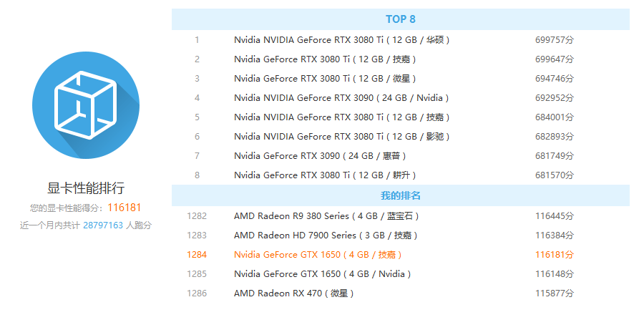The image size is (644, 335).
Task: Click the 28797163 monthly user count
Action: [103, 225]
